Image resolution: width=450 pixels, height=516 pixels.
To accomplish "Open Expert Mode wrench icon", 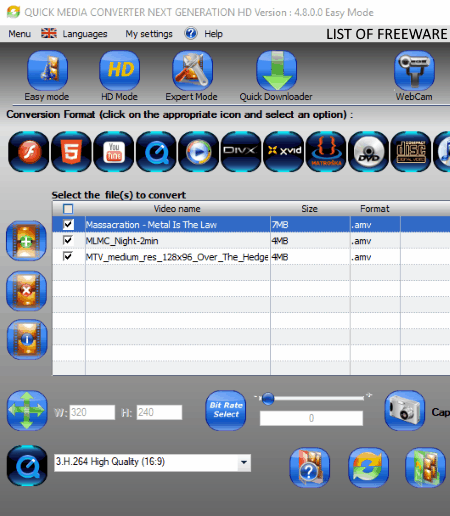I will click(192, 70).
